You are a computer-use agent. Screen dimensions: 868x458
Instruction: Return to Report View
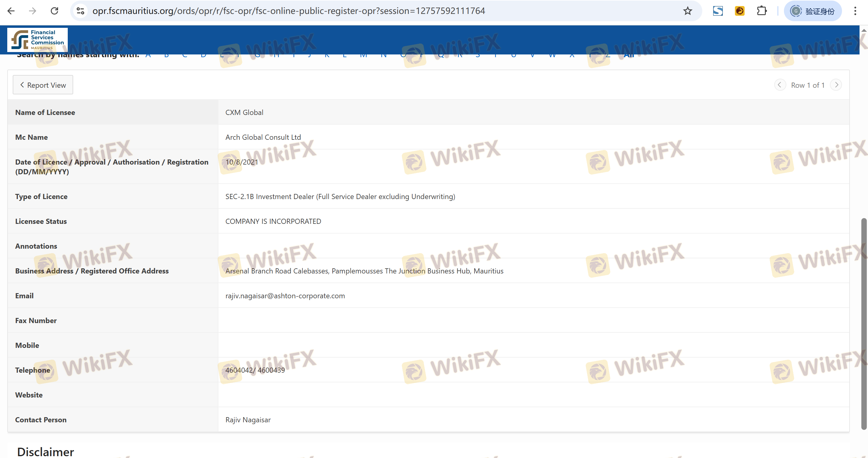(43, 85)
